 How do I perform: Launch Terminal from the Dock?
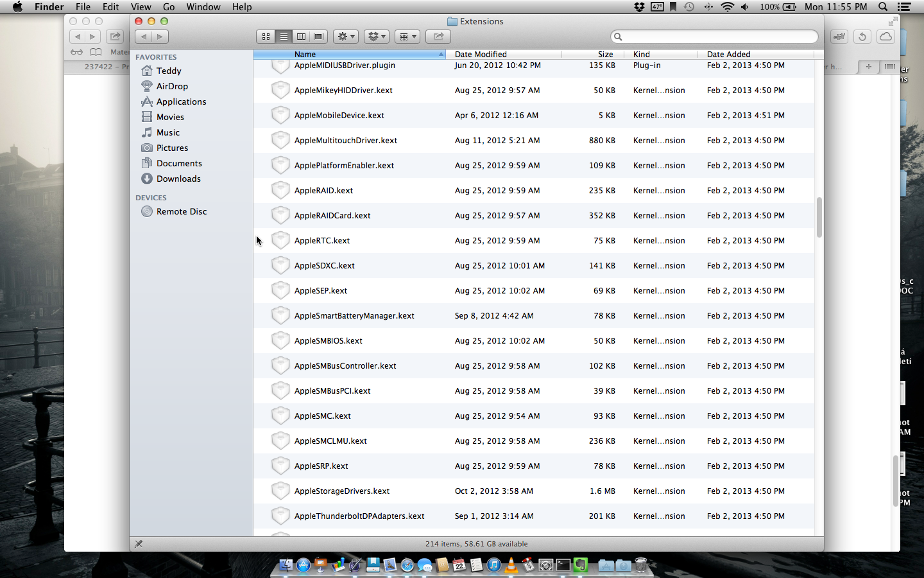pyautogui.click(x=563, y=565)
